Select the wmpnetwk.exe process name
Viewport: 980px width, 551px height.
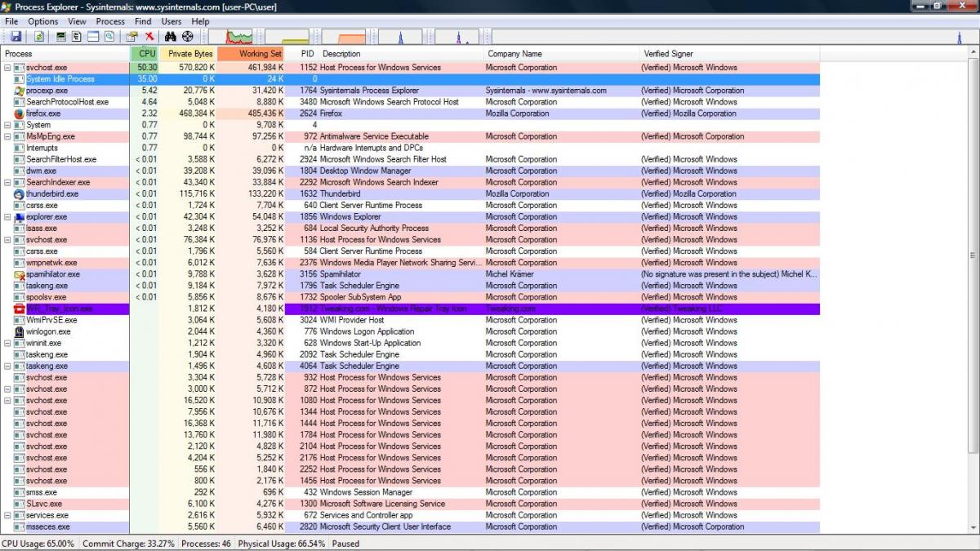click(x=51, y=263)
